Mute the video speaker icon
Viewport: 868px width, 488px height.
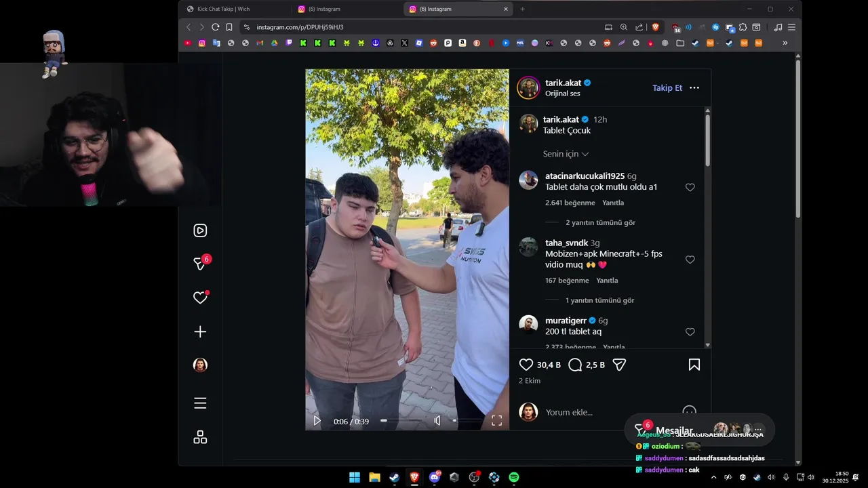tap(437, 421)
